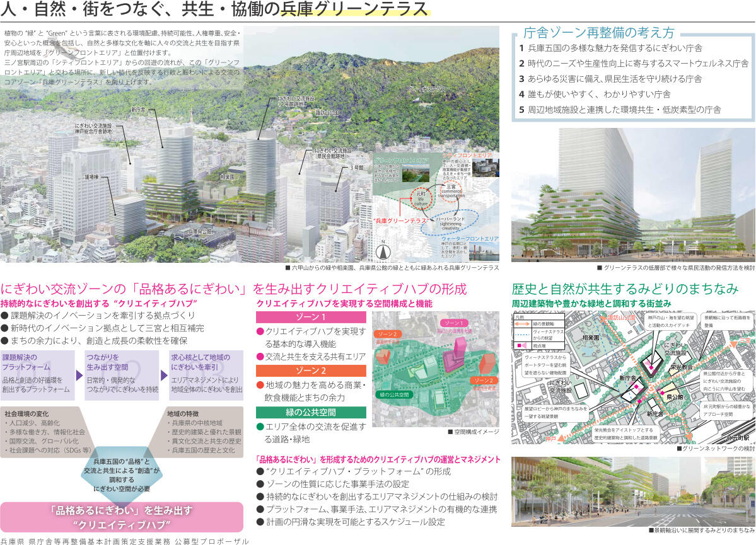The width and height of the screenshot is (756, 545).
Task: Select bullet 課題解決のイノベーションを牽引する拠点づくり
Action: (x=97, y=315)
